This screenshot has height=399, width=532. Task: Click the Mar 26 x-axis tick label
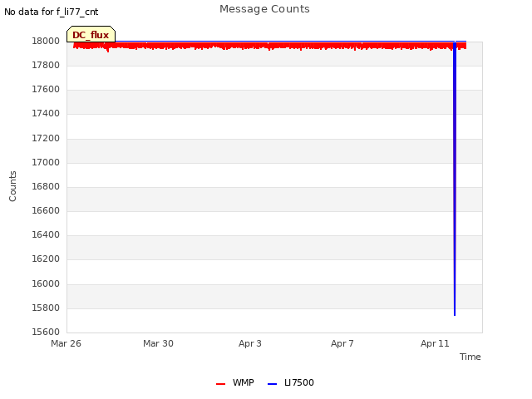[66, 343]
